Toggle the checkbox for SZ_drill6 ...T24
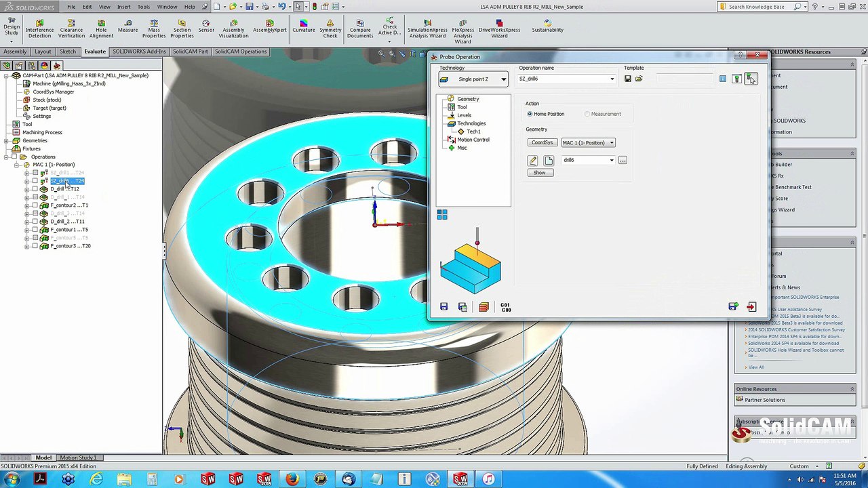 (35, 181)
